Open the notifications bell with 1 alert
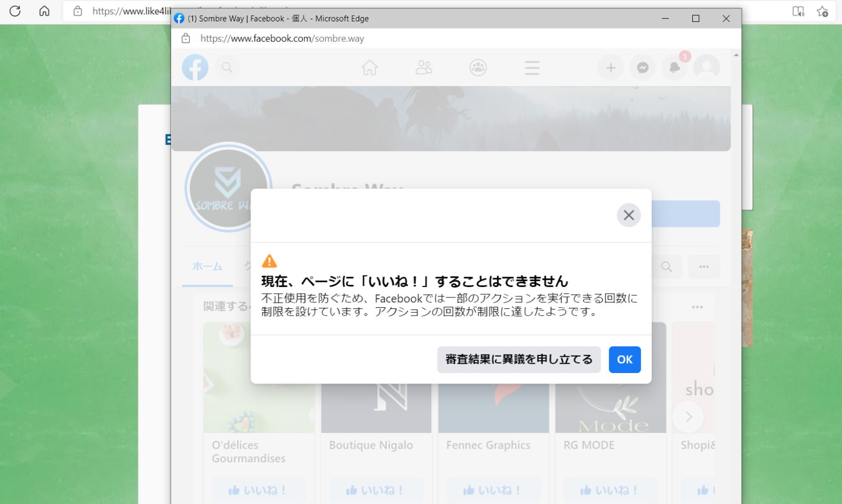Viewport: 842px width, 504px height. tap(674, 67)
